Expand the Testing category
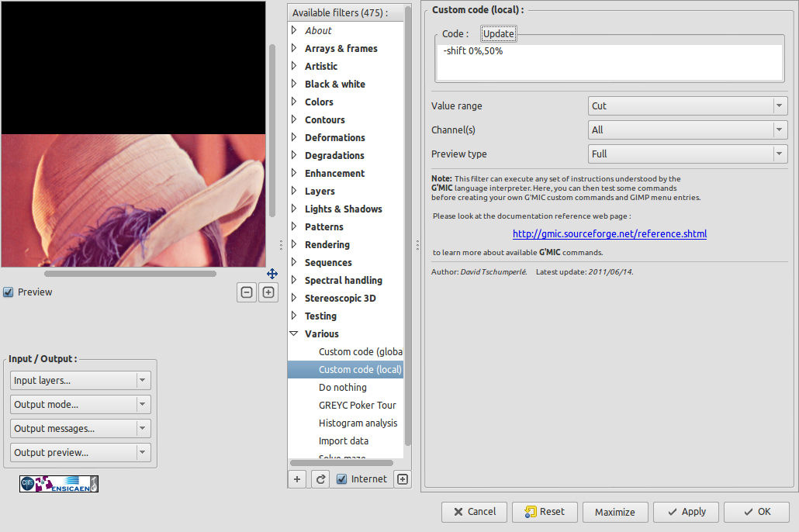799x532 pixels. click(294, 316)
